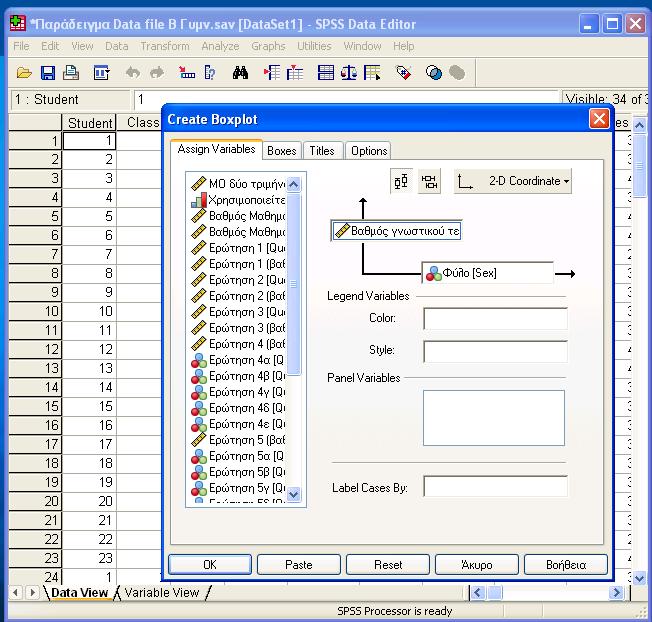This screenshot has width=652, height=622.
Task: Click the Print toolbar icon
Action: 71,73
